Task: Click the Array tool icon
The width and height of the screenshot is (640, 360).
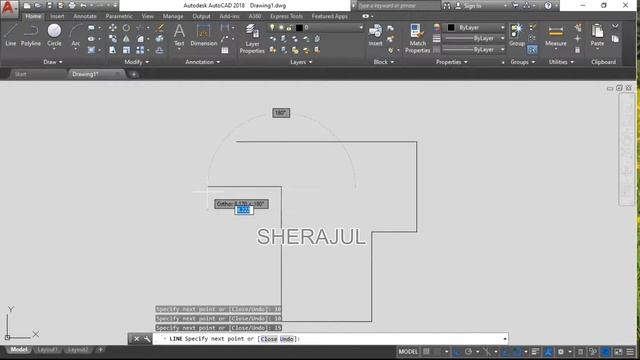Action: 140,50
